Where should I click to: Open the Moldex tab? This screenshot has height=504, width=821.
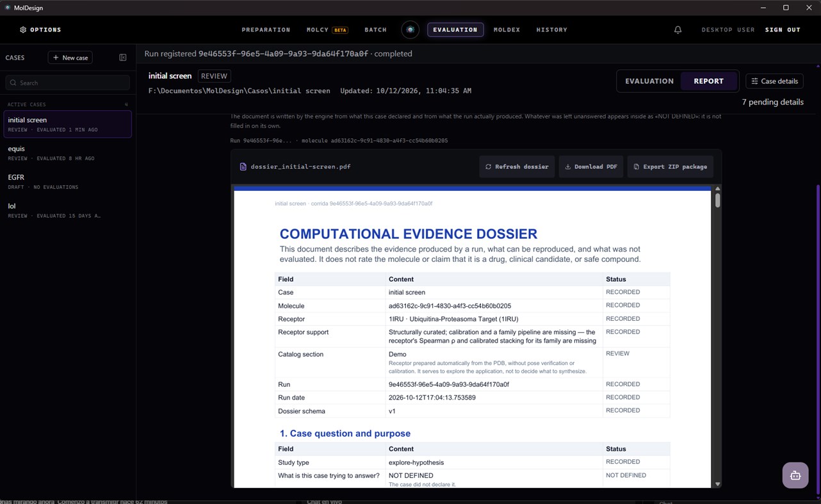[x=507, y=29]
